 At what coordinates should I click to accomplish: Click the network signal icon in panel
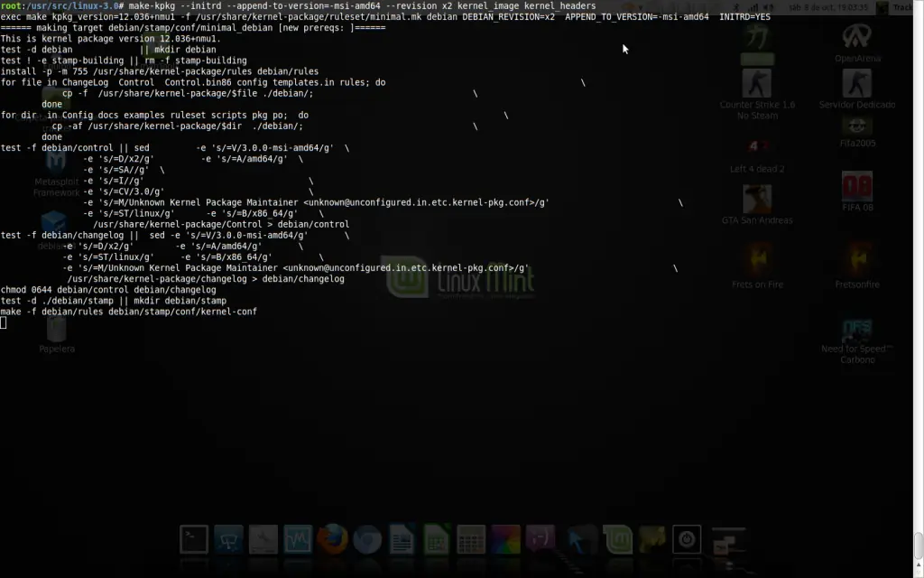754,7
